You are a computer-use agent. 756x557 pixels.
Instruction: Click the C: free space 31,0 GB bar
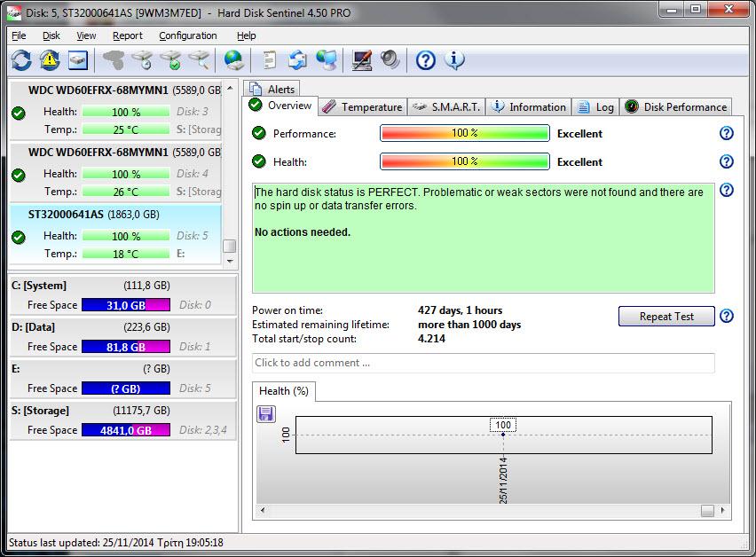click(x=126, y=305)
